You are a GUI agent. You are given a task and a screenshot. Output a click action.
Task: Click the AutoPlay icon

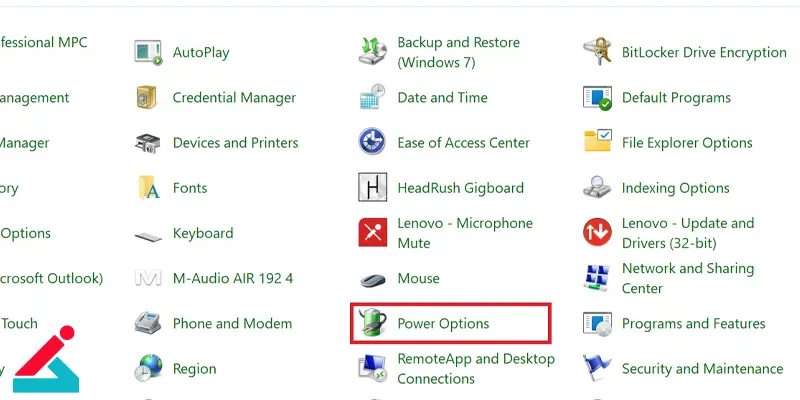click(148, 53)
